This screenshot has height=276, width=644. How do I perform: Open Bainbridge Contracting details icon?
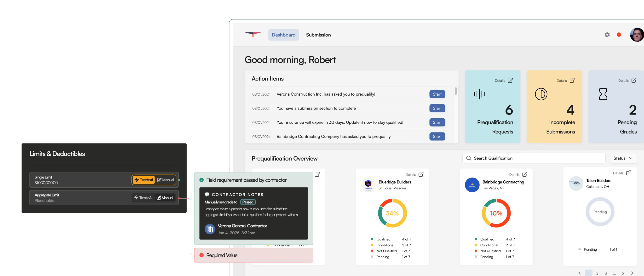[525, 174]
